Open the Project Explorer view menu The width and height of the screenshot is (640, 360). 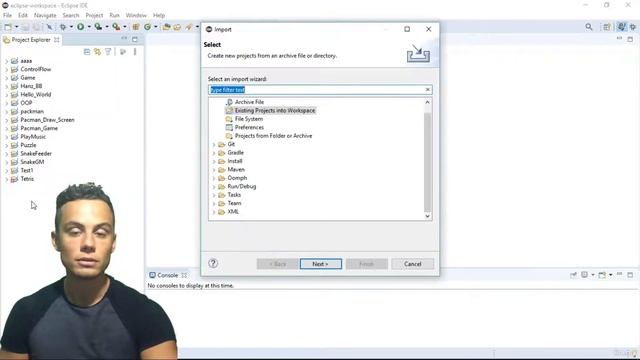pos(135,52)
